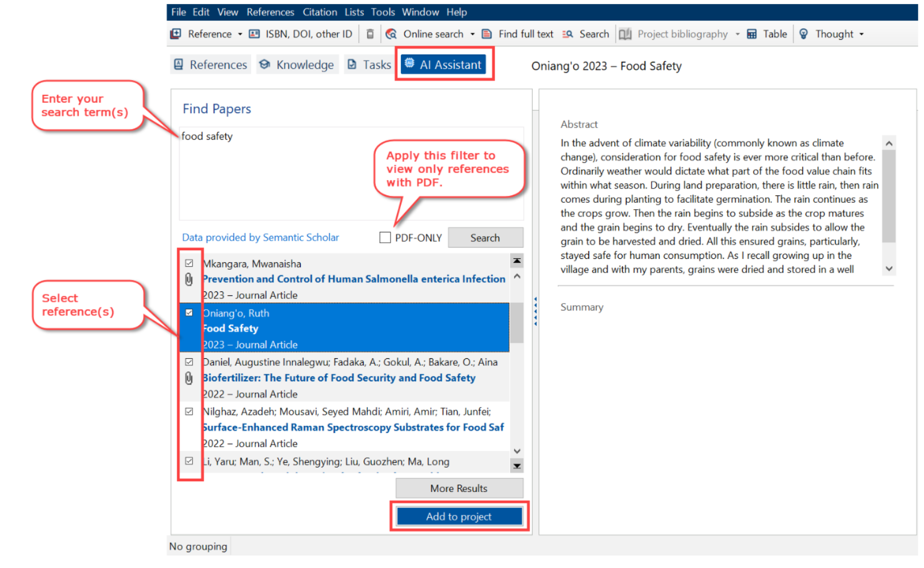Open the References menu

tap(270, 12)
